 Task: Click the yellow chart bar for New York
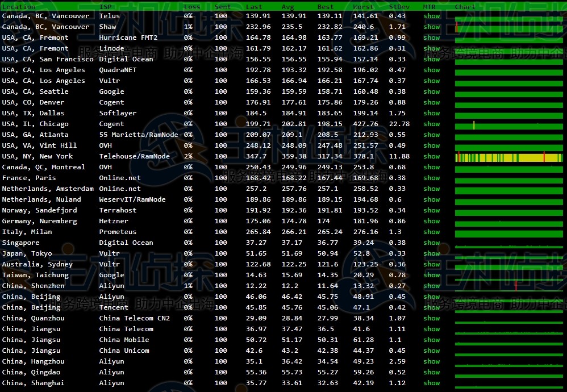tap(508, 157)
